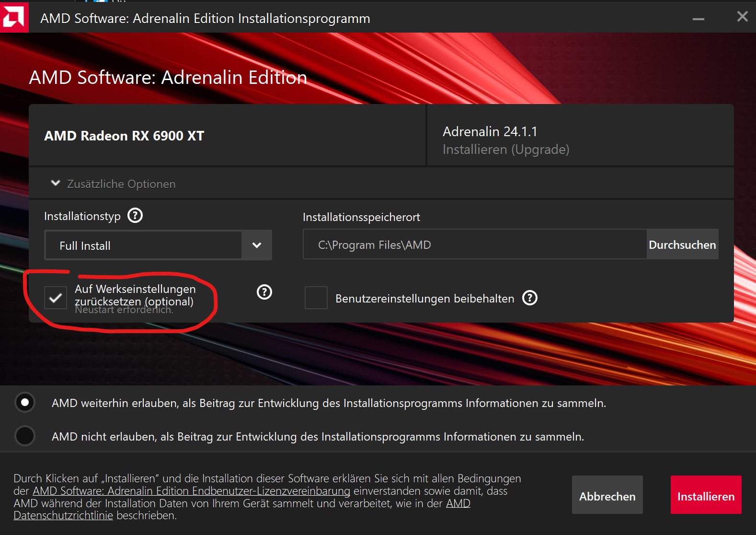
Task: Click AMD Radeon RX 6900 XT text
Action: coord(124,136)
